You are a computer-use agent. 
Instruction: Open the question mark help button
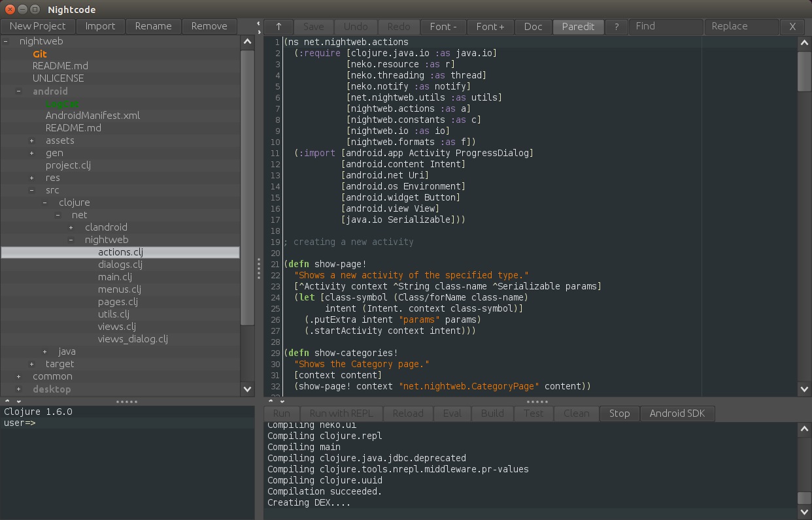(615, 27)
